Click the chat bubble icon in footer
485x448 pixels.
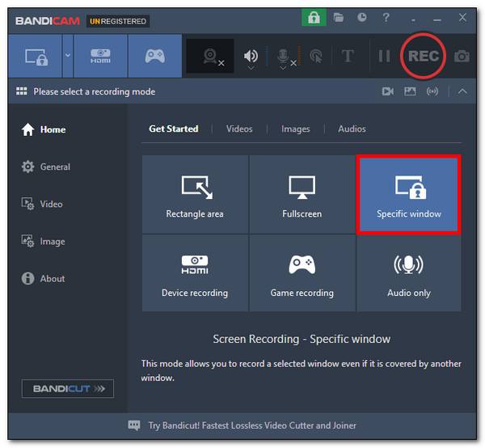[134, 425]
